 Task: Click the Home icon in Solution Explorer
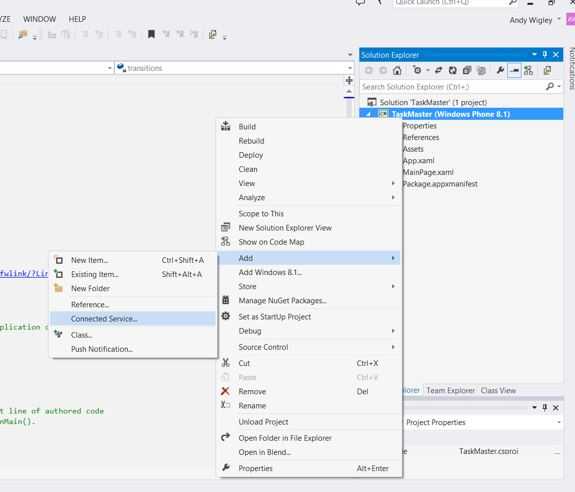tap(397, 70)
